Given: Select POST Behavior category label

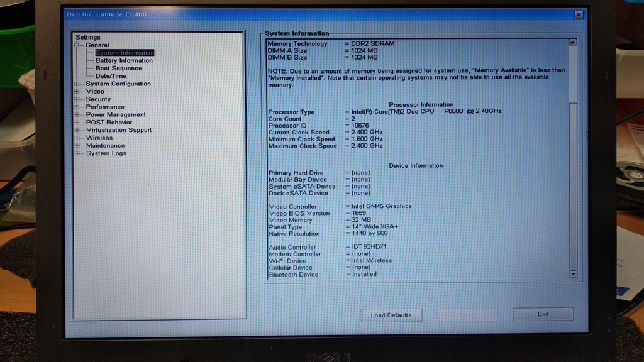Looking at the screenshot, I should tap(109, 123).
